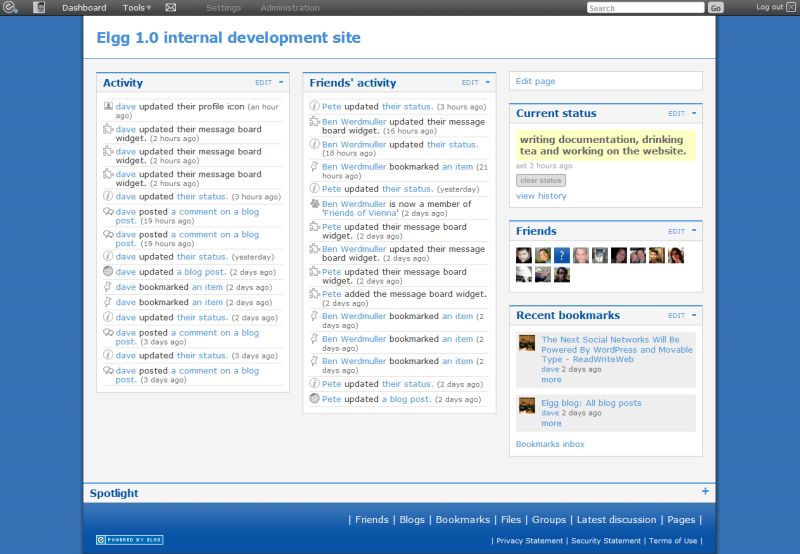This screenshot has height=554, width=800.
Task: Click EDIT on Friends' activity widget
Action: click(x=470, y=83)
